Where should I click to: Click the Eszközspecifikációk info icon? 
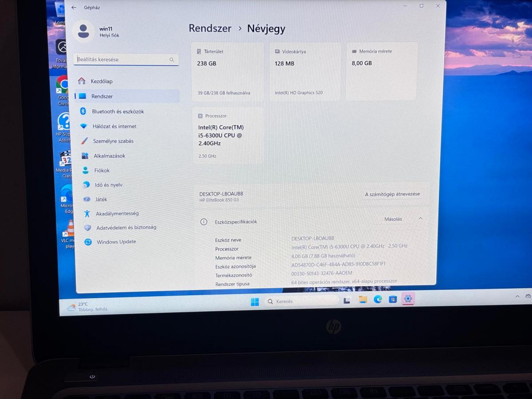pos(204,222)
